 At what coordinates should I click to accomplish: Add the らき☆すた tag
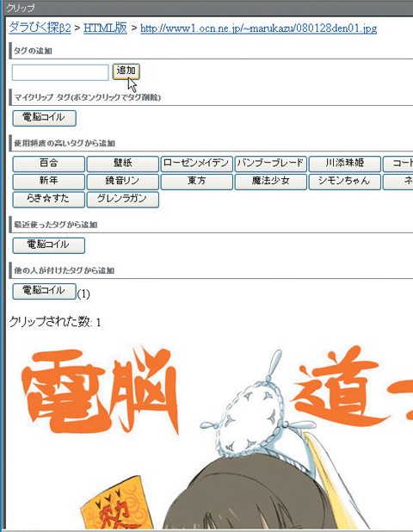(x=48, y=200)
